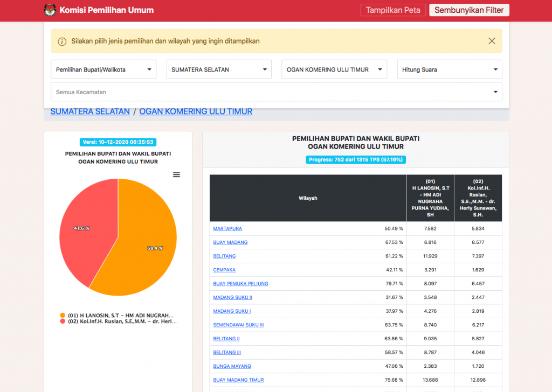Open the Hitung Suara dropdown
Screen dimensions: 552x392
(x=450, y=69)
